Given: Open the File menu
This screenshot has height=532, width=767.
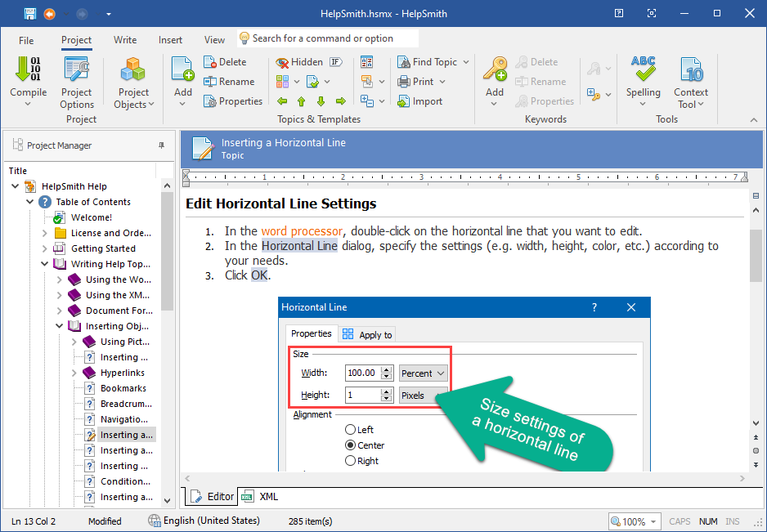Looking at the screenshot, I should click(26, 40).
